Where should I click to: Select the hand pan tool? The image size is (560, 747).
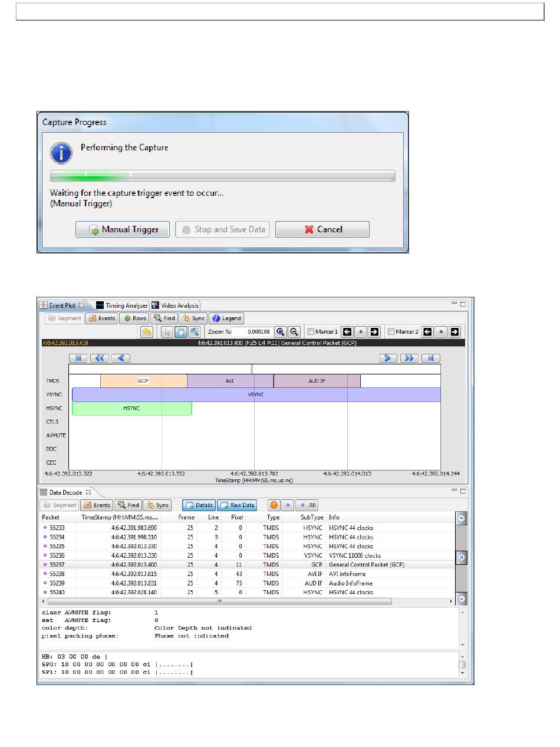tap(181, 332)
